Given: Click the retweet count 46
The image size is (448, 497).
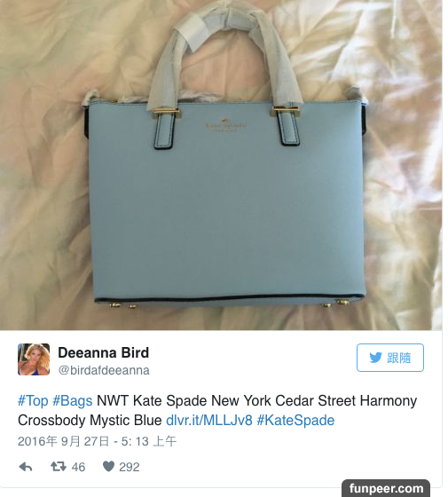Looking at the screenshot, I should 78,467.
